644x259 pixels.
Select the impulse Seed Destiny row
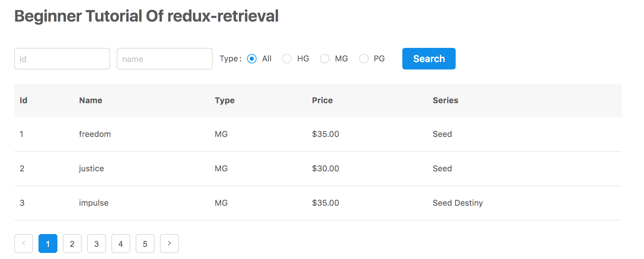pyautogui.click(x=318, y=203)
